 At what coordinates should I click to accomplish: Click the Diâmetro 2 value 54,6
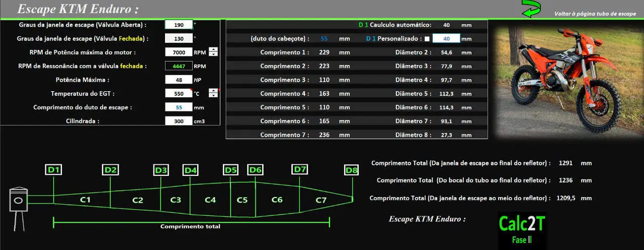coord(446,52)
